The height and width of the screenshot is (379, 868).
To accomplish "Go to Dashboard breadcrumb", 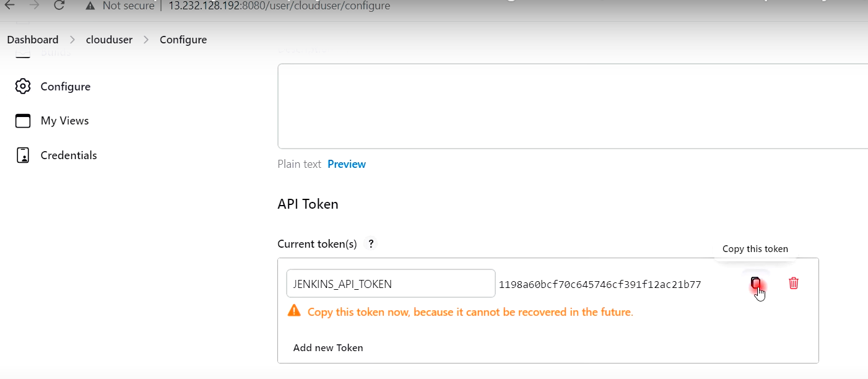I will (x=33, y=40).
